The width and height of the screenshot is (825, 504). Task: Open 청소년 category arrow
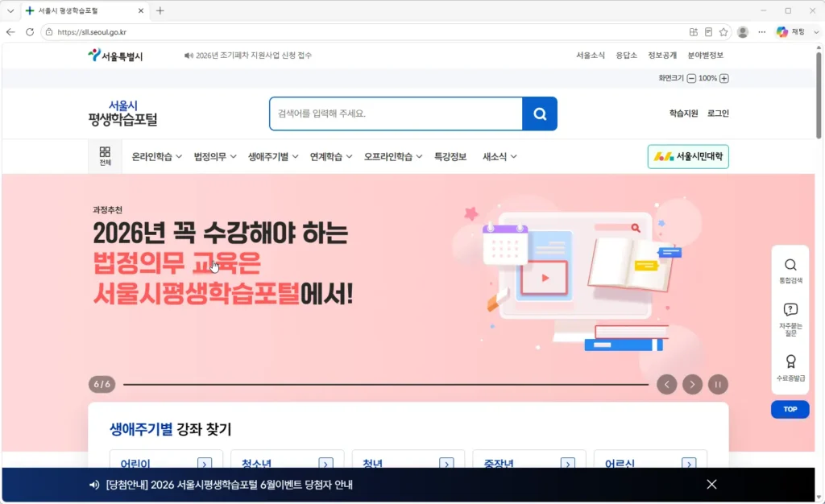(x=325, y=464)
